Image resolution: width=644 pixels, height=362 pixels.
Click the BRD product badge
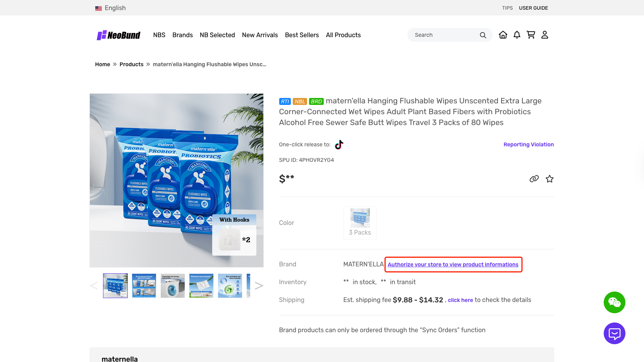pos(316,101)
